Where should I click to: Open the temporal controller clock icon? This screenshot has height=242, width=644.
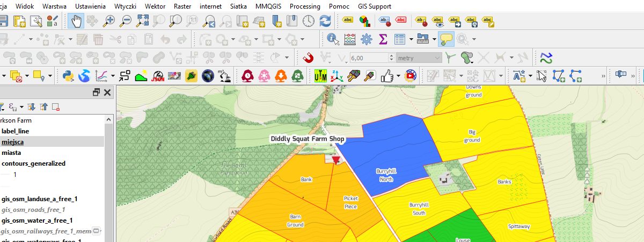309,21
